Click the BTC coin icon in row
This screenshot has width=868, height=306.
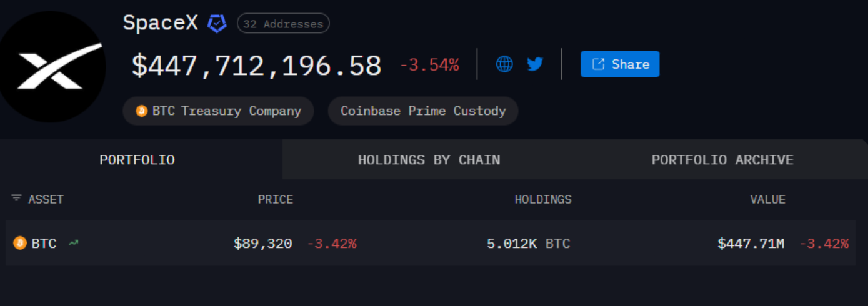[20, 243]
